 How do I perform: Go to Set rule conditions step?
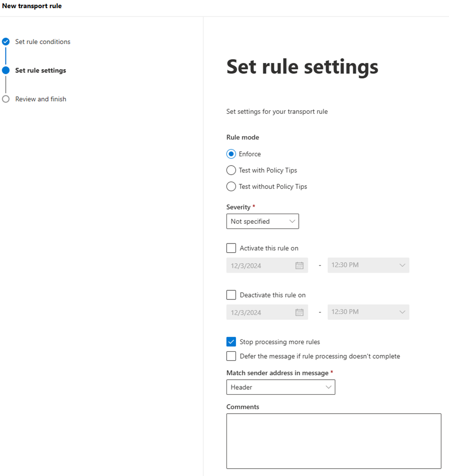(43, 42)
